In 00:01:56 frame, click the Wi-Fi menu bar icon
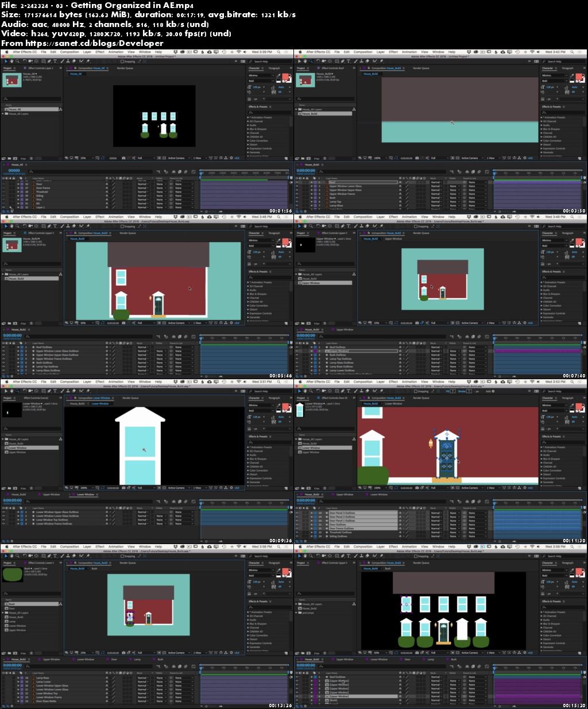This screenshot has height=709, width=588. 238,52
